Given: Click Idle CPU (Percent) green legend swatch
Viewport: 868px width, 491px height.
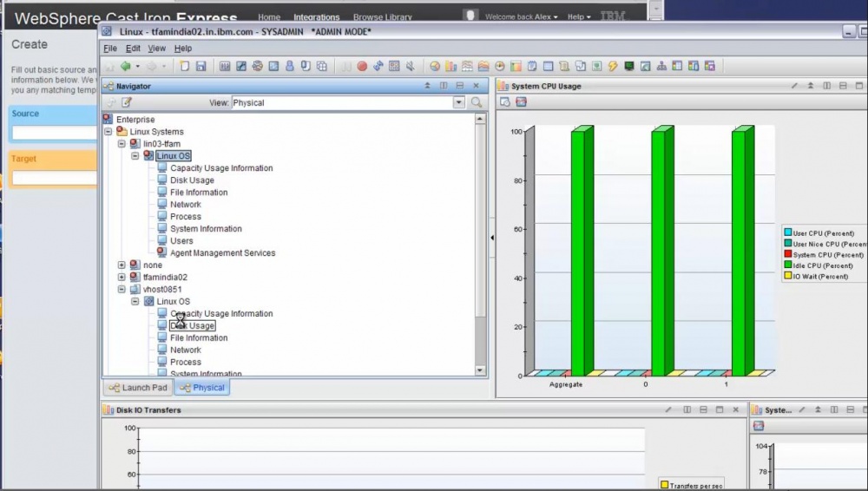Looking at the screenshot, I should tap(788, 265).
